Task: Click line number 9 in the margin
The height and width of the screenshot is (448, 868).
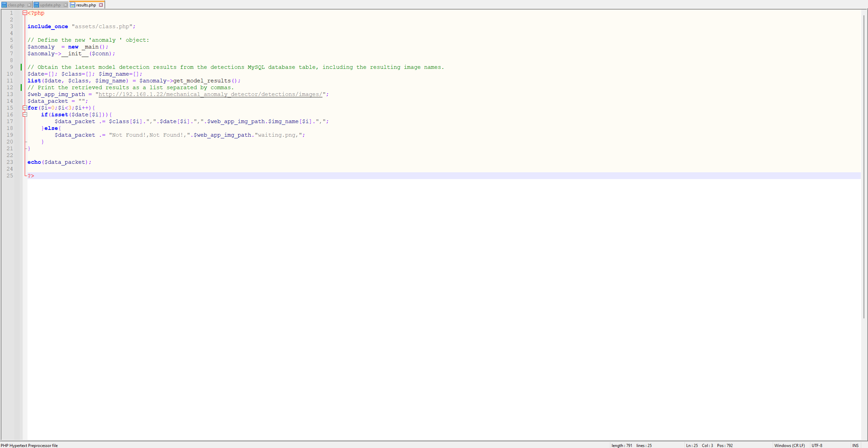Action: pyautogui.click(x=12, y=67)
